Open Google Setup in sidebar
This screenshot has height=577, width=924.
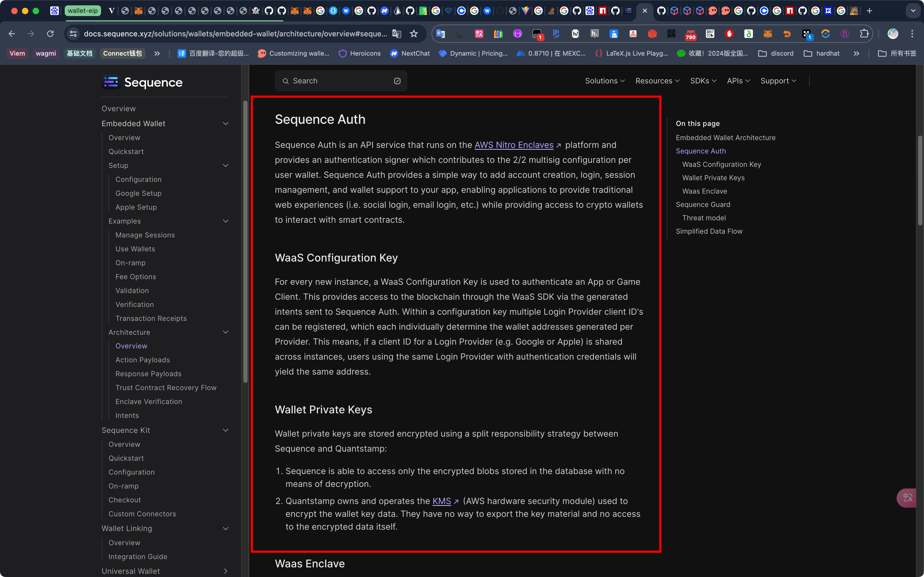point(138,194)
